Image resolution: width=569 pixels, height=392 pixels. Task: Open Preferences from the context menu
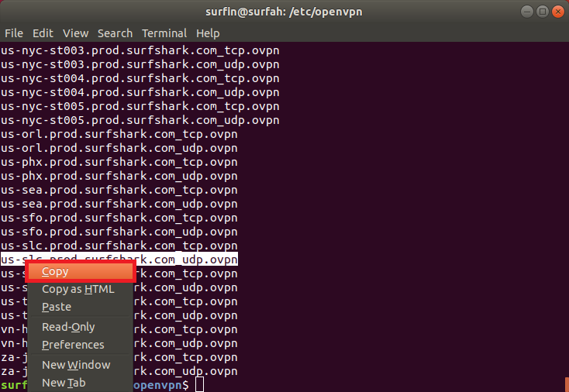point(73,345)
